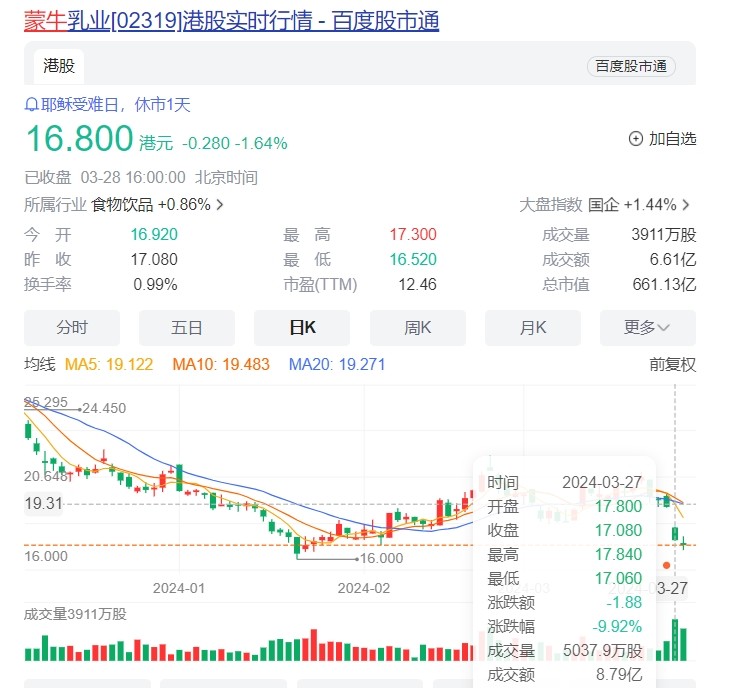Open the 更多 dropdown
The height and width of the screenshot is (688, 729).
[648, 328]
